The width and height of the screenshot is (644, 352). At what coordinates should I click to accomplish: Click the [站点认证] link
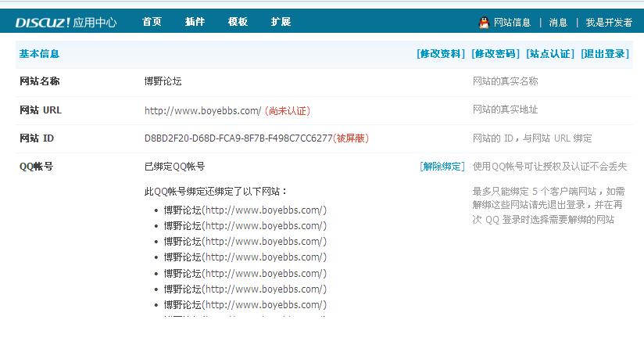click(x=550, y=54)
